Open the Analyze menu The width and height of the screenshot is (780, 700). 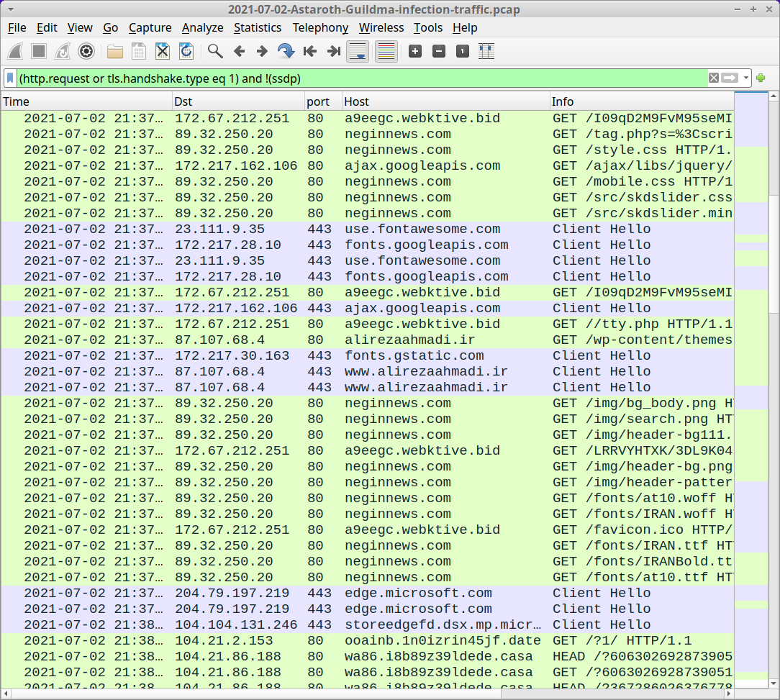(202, 28)
